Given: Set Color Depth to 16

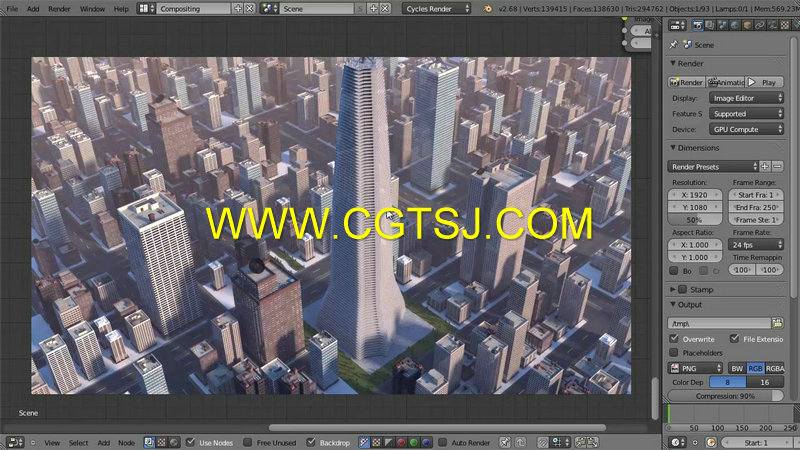Looking at the screenshot, I should [765, 382].
